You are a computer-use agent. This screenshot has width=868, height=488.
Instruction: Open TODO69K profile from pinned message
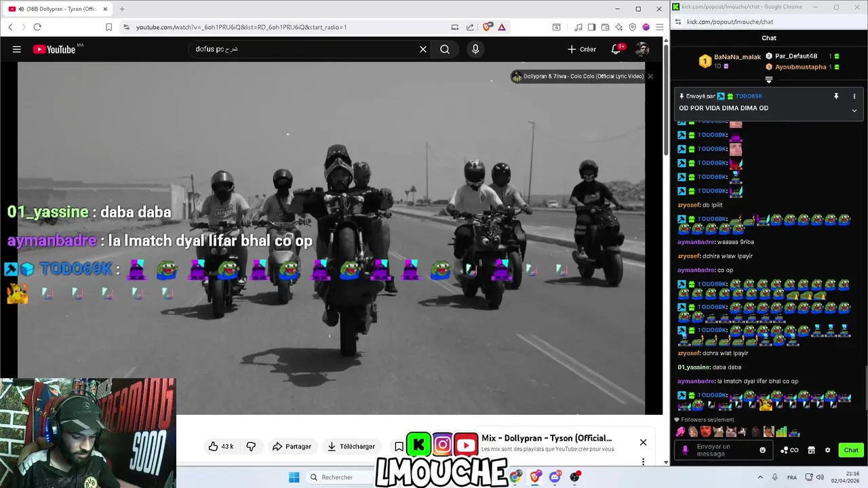pyautogui.click(x=749, y=96)
